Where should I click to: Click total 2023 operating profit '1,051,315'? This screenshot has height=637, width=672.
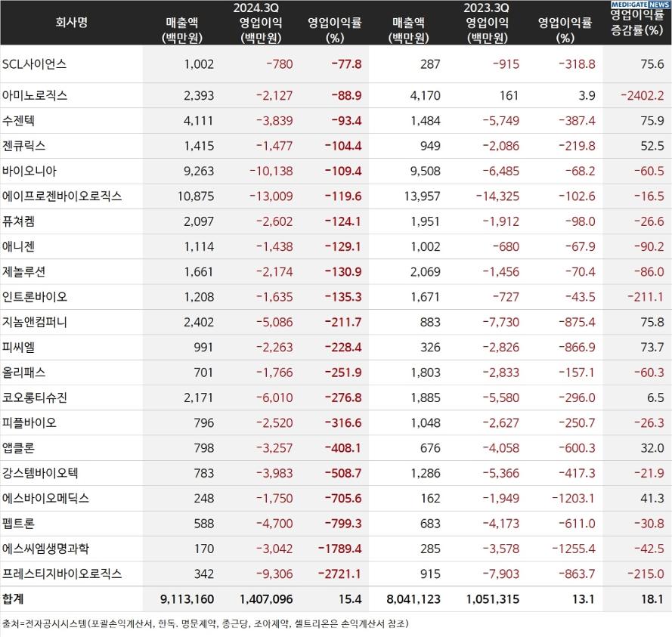[x=492, y=599]
